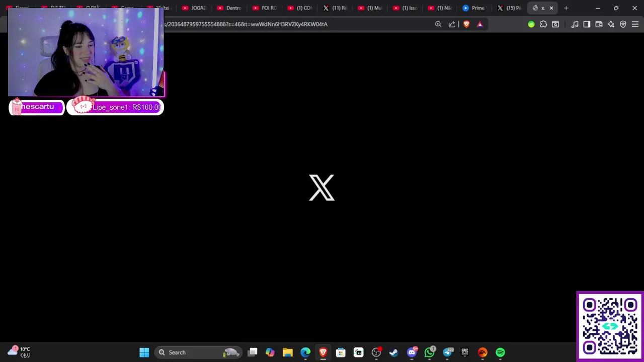Viewport: 644px width, 362px height.
Task: Click the screenshot capture toolbar icon
Action: click(x=555, y=24)
